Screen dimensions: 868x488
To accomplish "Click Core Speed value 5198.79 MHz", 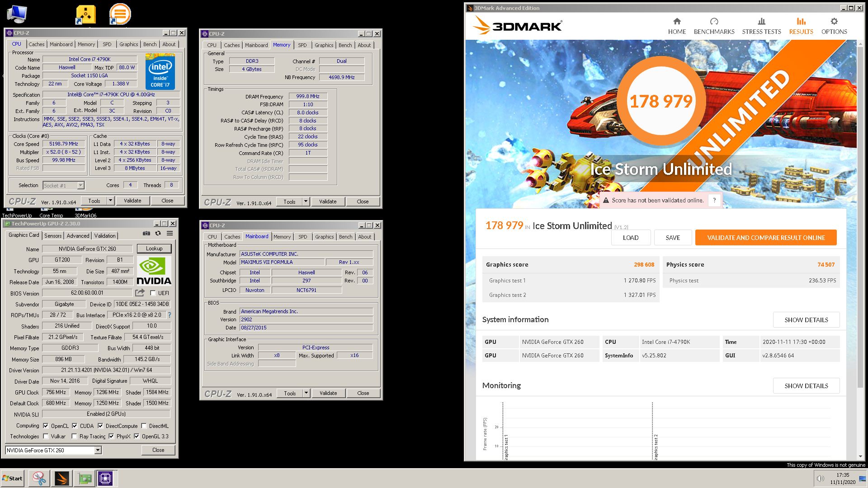I will pyautogui.click(x=64, y=144).
